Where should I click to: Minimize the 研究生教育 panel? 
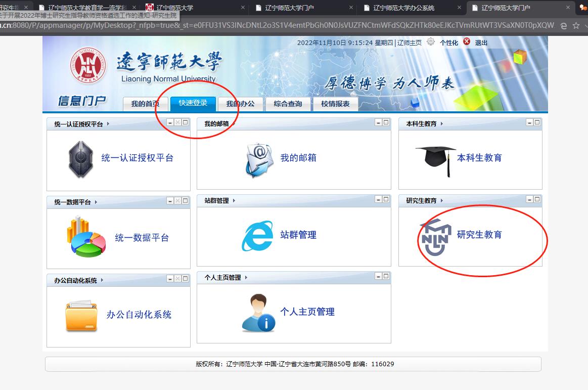pos(529,199)
